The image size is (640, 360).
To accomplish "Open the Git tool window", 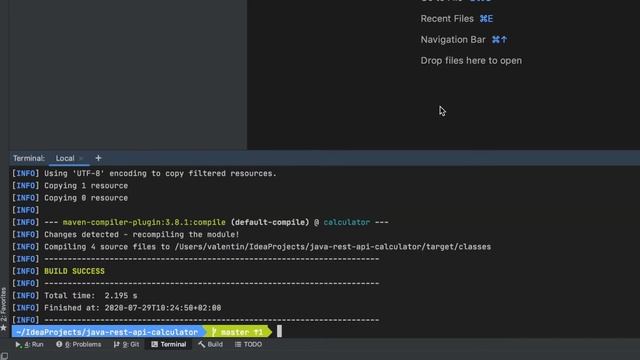I will 126,344.
